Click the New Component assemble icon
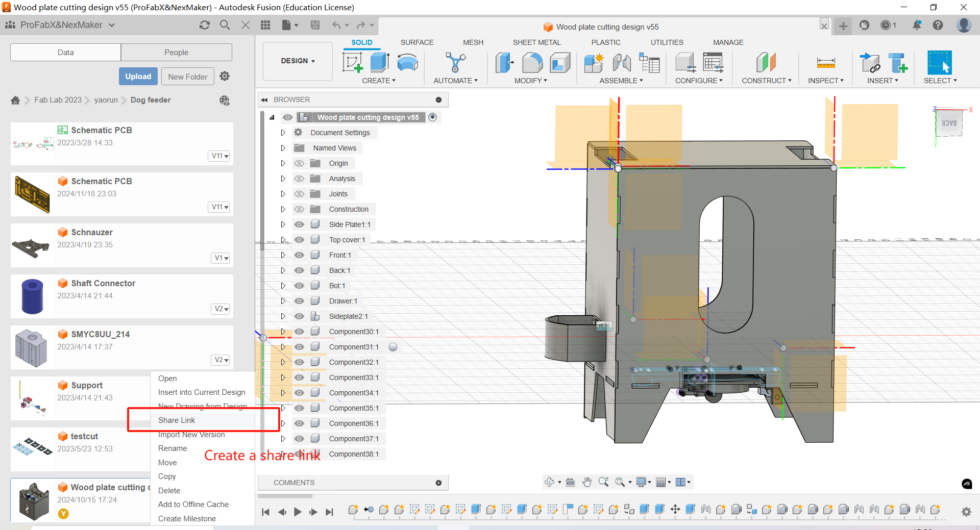The height and width of the screenshot is (530, 980). pyautogui.click(x=594, y=63)
